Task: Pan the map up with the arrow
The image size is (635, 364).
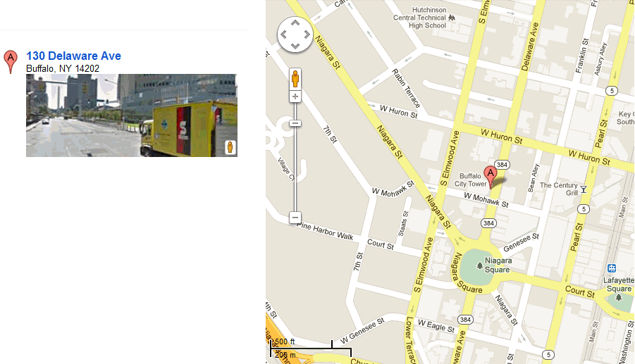Action: [295, 23]
